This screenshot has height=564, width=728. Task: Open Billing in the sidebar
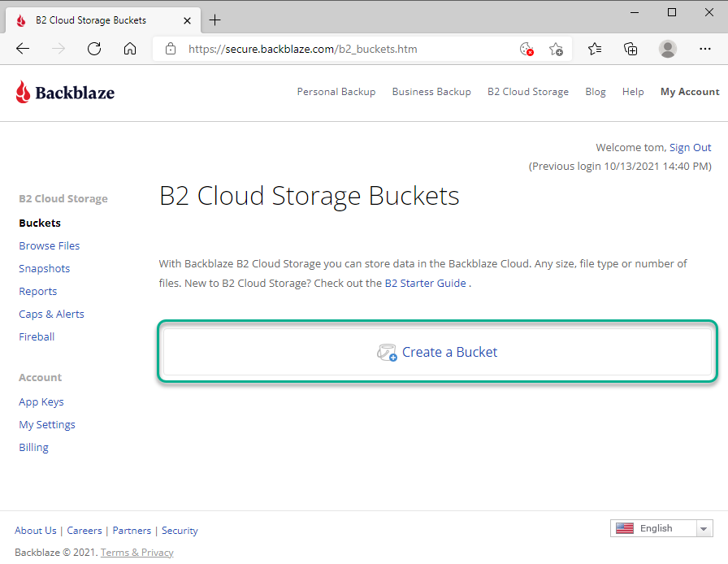33,448
